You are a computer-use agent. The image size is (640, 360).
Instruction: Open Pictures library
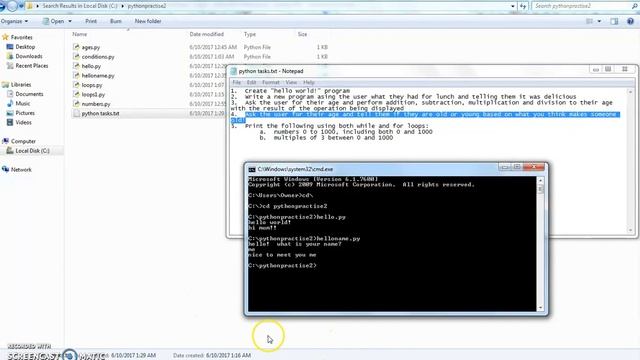tap(25, 113)
